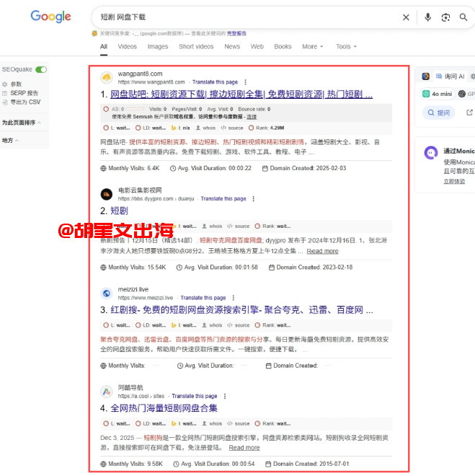Click whois in result 2 SEO bar

(x=213, y=226)
